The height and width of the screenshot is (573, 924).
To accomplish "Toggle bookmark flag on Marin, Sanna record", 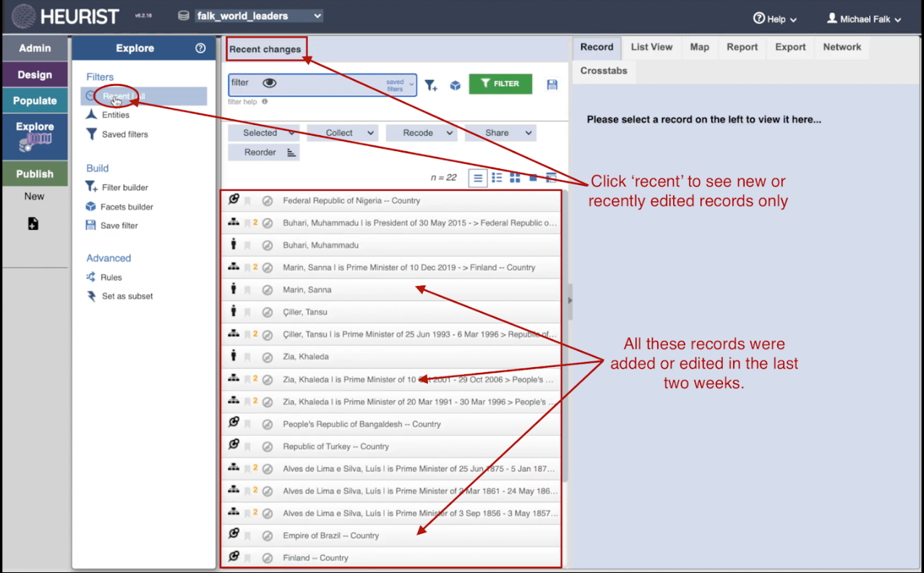I will (247, 290).
